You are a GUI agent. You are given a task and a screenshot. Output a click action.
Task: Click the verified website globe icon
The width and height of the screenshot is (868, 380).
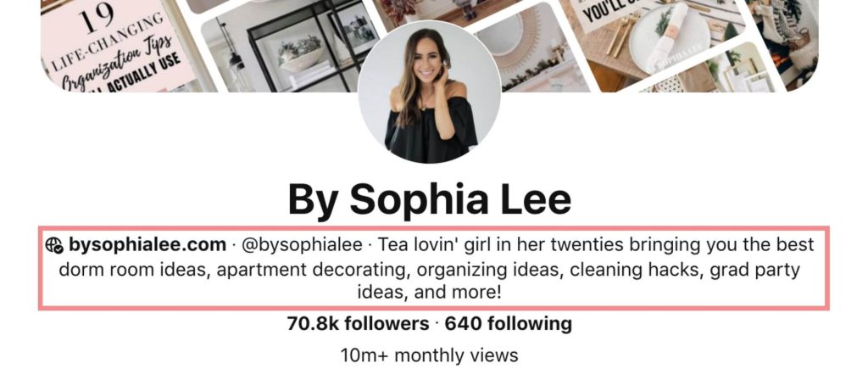tap(54, 245)
